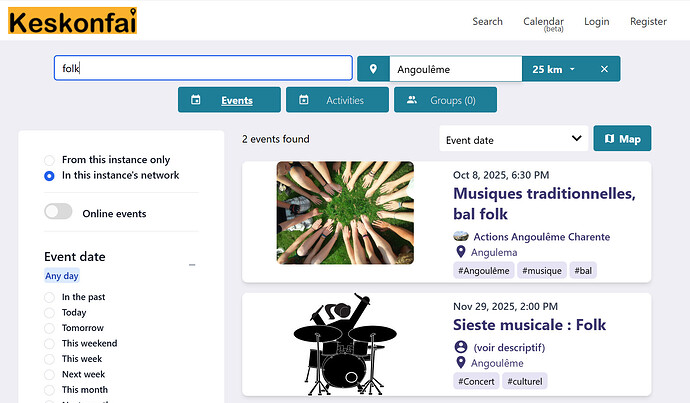
Task: Choose the 'Tomorrow' date option
Action: pyautogui.click(x=50, y=328)
